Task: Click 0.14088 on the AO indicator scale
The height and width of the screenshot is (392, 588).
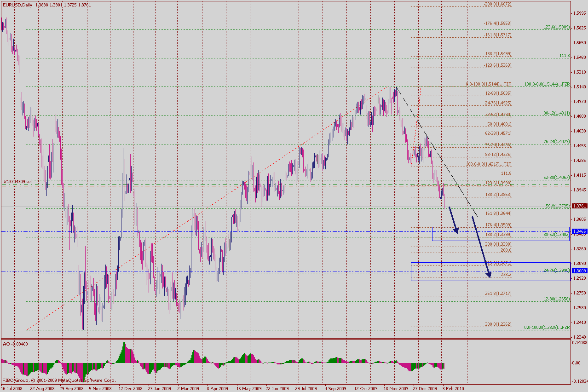Action: coord(579,343)
